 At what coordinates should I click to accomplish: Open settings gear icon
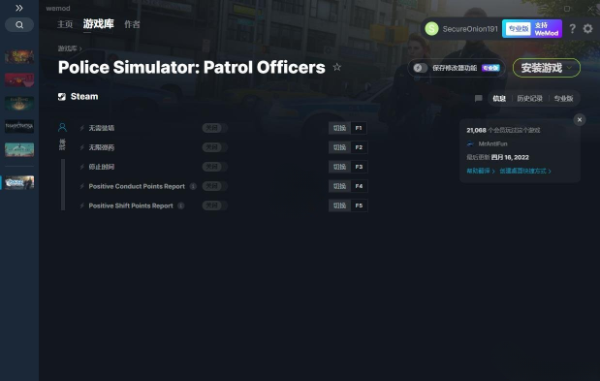point(588,29)
